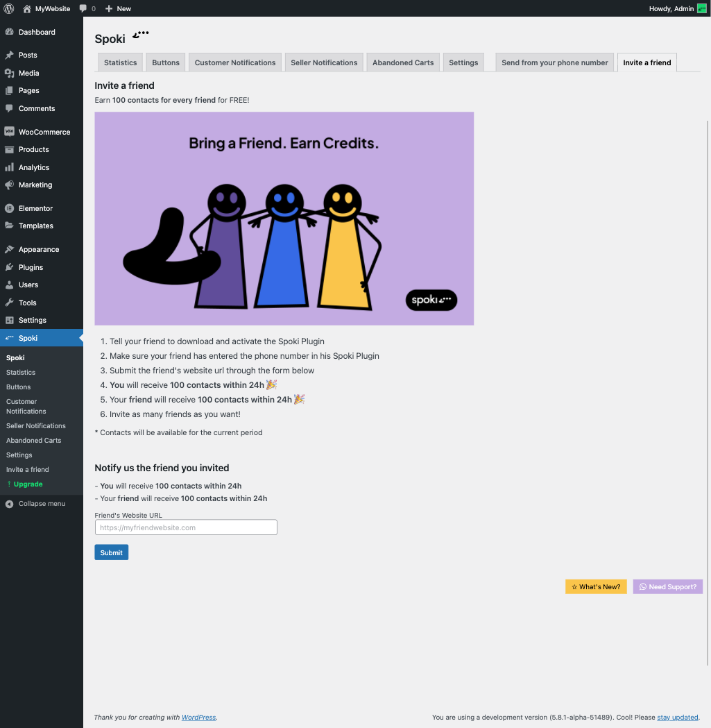Click the Admin avatar icon
The height and width of the screenshot is (728, 711).
[x=702, y=8]
